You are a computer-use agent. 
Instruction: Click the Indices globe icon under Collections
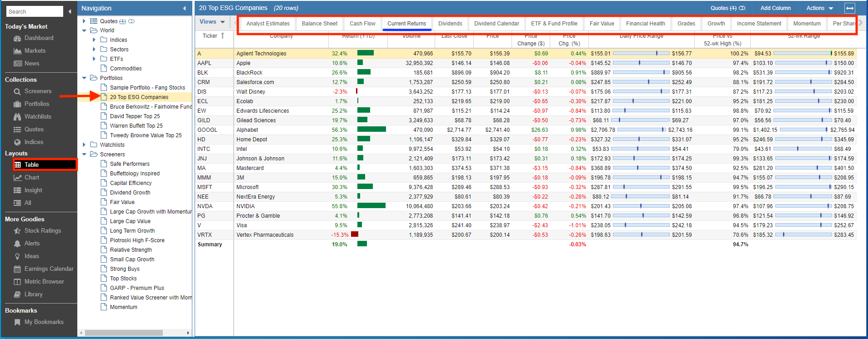tap(17, 142)
